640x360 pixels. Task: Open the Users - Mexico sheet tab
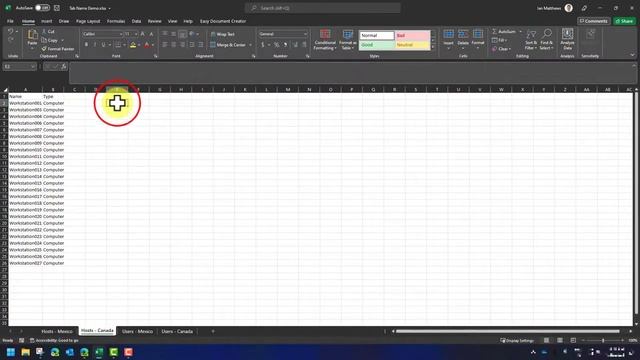[x=137, y=331]
